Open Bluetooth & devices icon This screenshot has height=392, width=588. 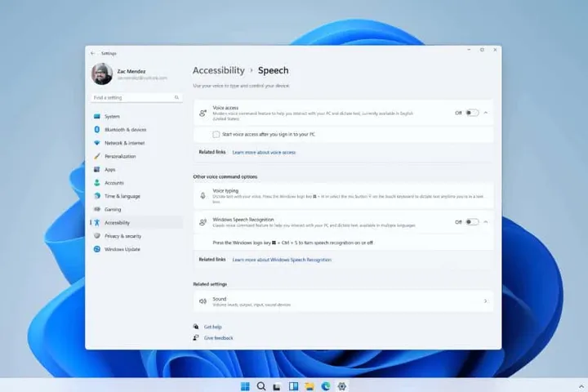[x=96, y=129]
